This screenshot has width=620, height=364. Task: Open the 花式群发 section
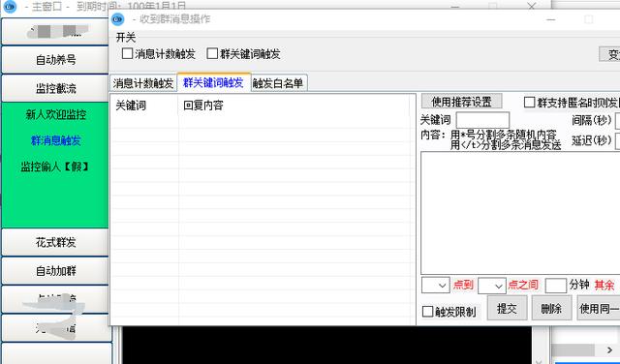pos(55,242)
